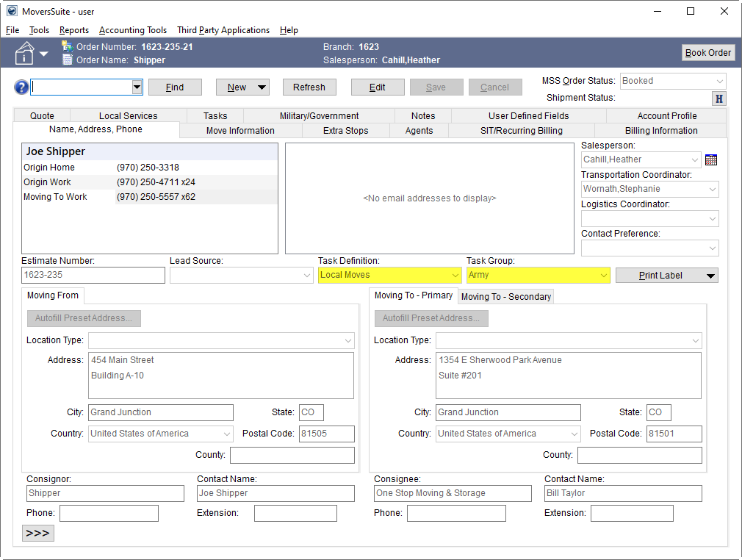Screen dimensions: 742x560
Task: Open the Print Label dropdown arrow
Action: point(710,276)
